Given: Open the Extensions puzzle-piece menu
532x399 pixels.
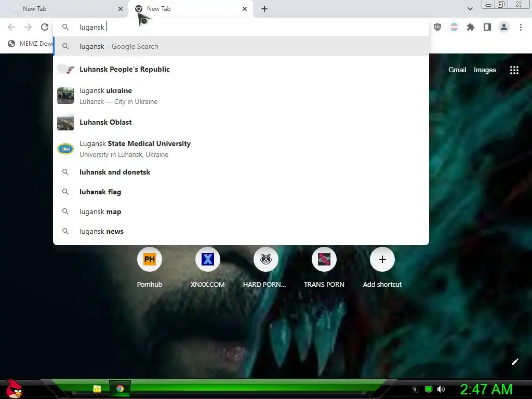Looking at the screenshot, I should (x=471, y=27).
